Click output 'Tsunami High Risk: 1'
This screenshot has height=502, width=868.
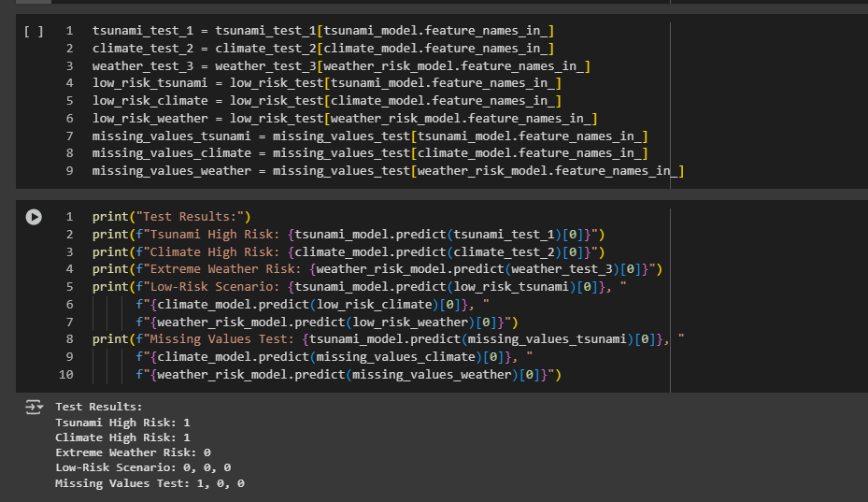(122, 423)
